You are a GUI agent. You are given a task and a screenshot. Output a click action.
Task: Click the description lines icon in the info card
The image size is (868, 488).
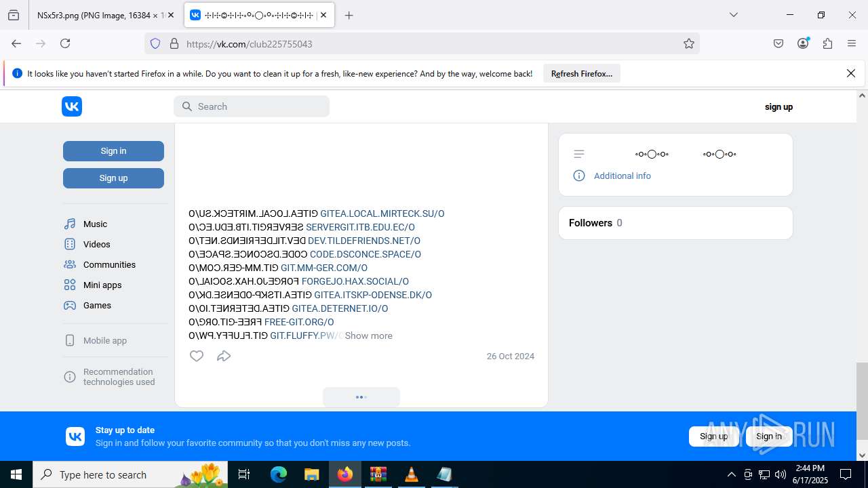579,154
